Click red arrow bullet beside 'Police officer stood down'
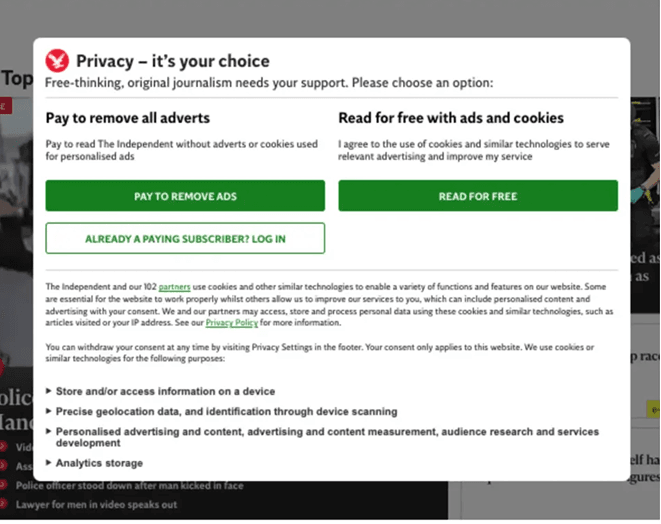This screenshot has height=524, width=661. [3, 485]
